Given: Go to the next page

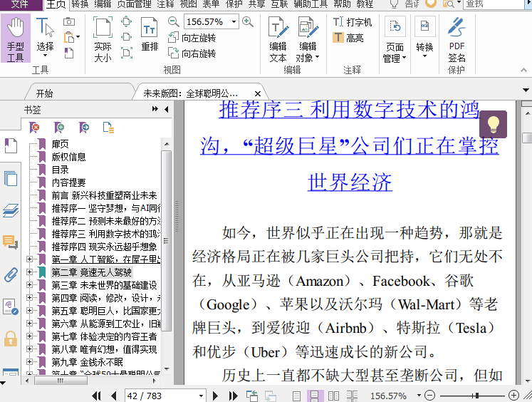Looking at the screenshot, I should click(x=215, y=396).
